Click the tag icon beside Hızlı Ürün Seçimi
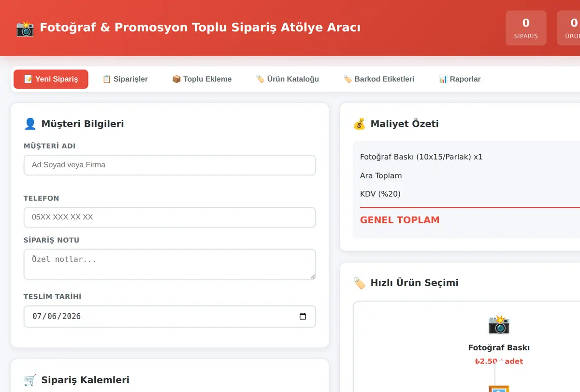Viewport: 580px width, 392px height. coord(359,283)
